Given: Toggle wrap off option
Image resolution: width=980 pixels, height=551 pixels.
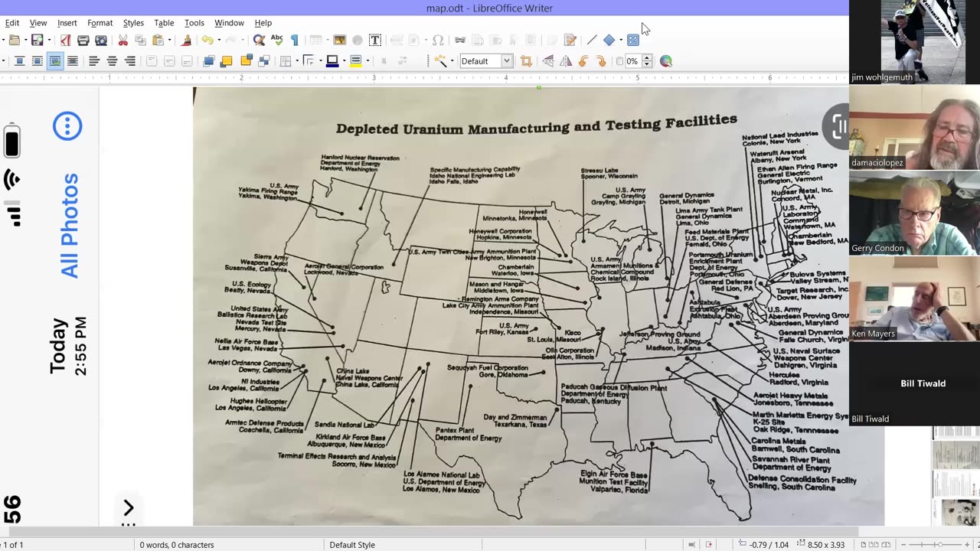Looking at the screenshot, I should pos(20,61).
